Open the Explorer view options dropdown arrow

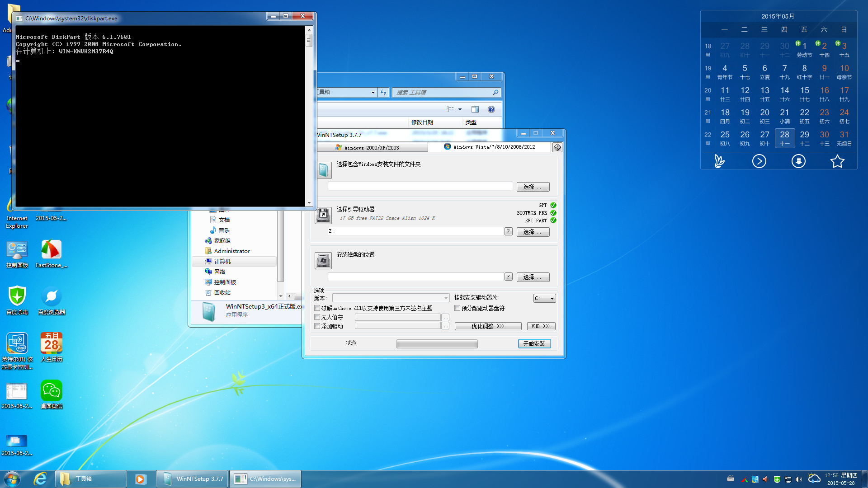[460, 109]
